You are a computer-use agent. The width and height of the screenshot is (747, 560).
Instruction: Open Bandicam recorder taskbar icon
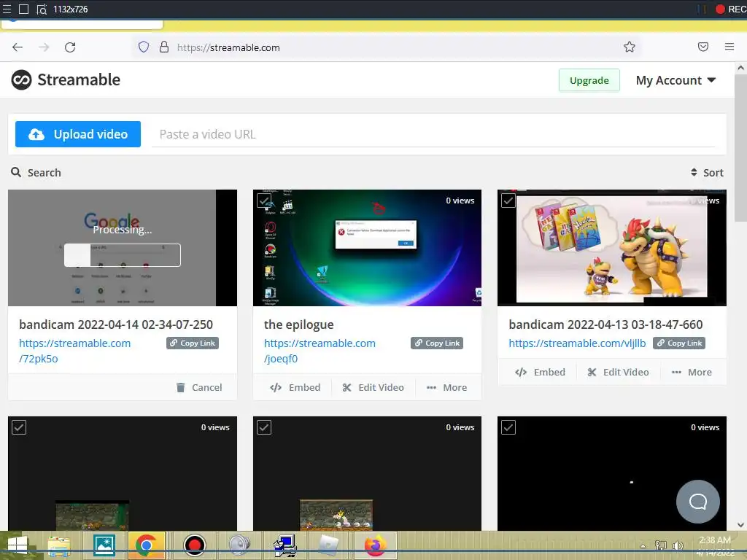coord(194,545)
